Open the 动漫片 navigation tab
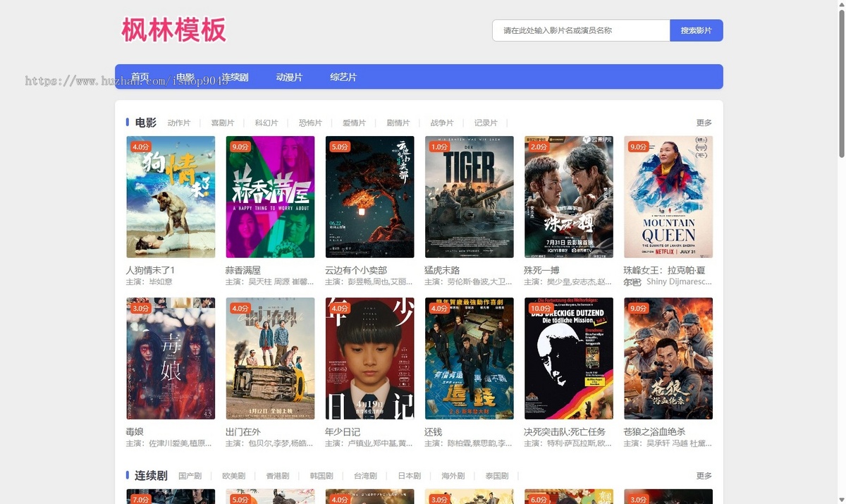This screenshot has height=504, width=846. (289, 77)
